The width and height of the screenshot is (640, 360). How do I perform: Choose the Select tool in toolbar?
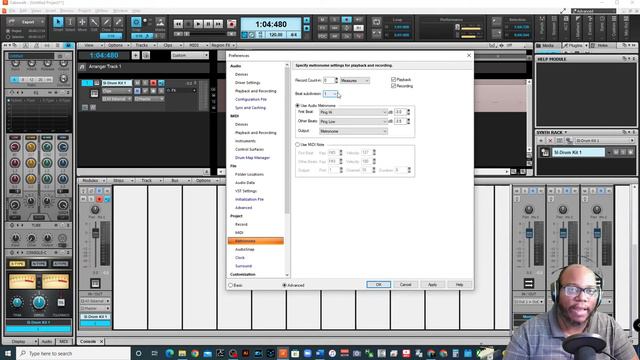coord(70,22)
